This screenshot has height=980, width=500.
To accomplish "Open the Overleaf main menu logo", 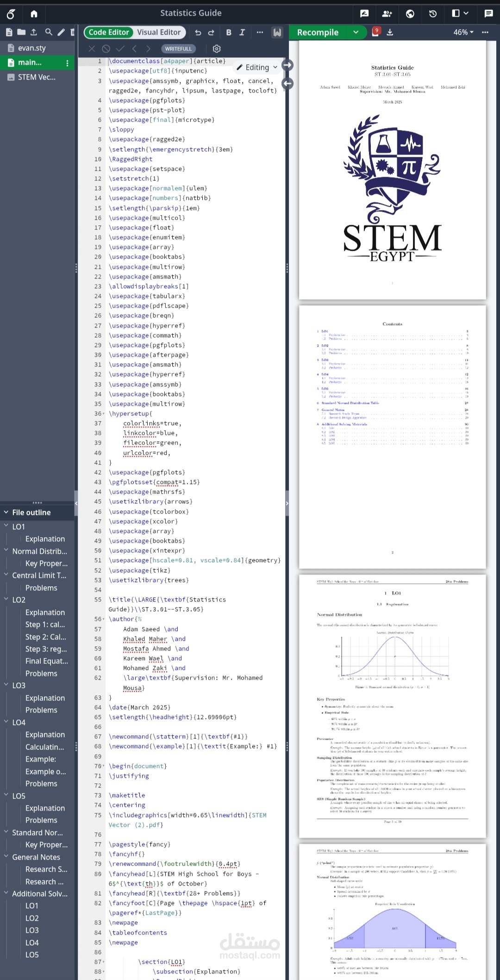I will pyautogui.click(x=11, y=14).
